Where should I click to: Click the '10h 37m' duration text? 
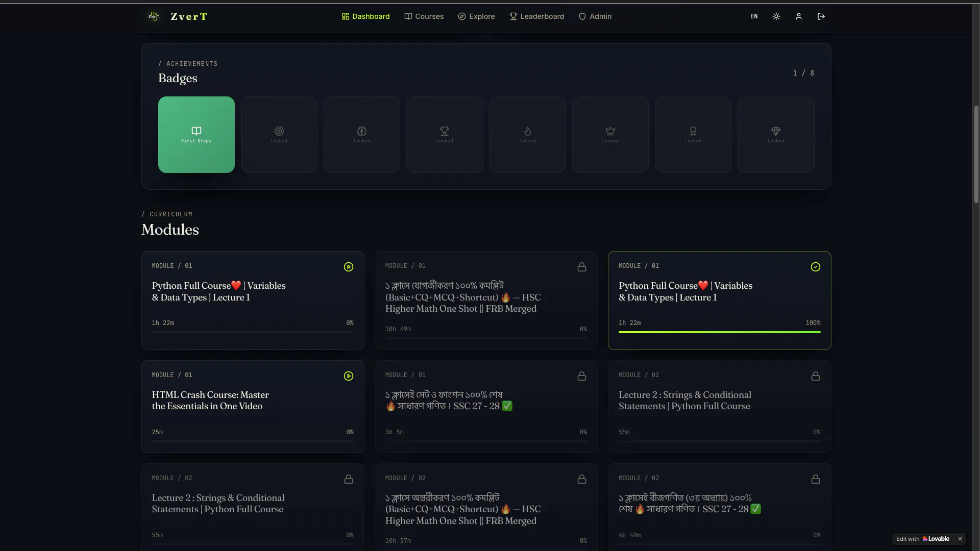[x=398, y=541]
